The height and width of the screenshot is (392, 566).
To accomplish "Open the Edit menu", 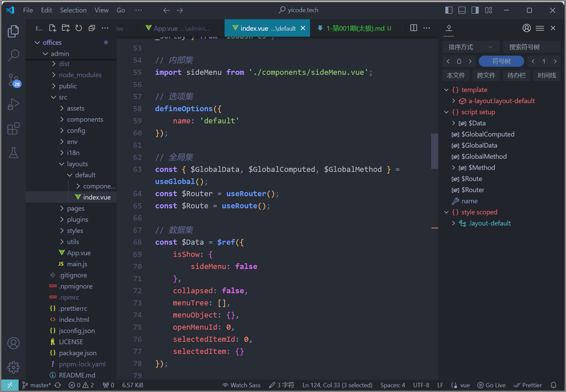I will point(47,10).
